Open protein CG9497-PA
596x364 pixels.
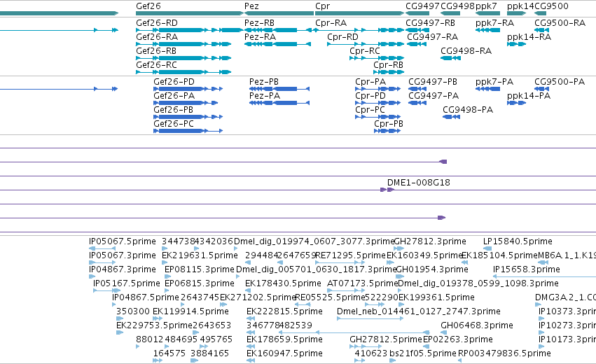(434, 96)
